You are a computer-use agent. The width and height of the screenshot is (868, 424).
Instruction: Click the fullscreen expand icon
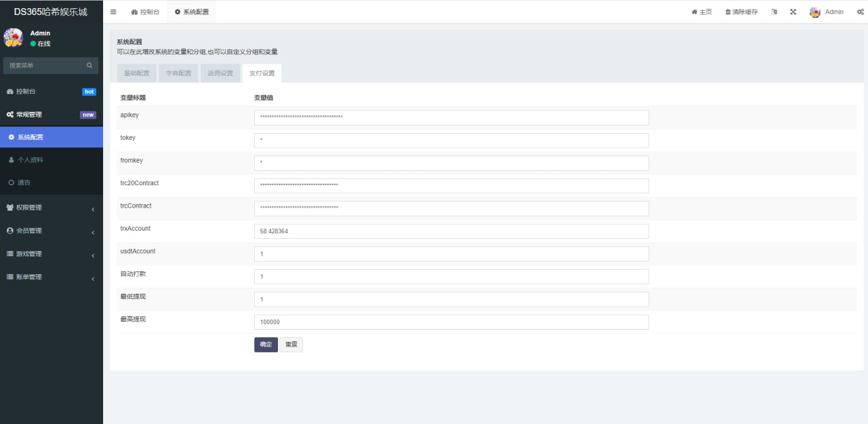point(793,12)
